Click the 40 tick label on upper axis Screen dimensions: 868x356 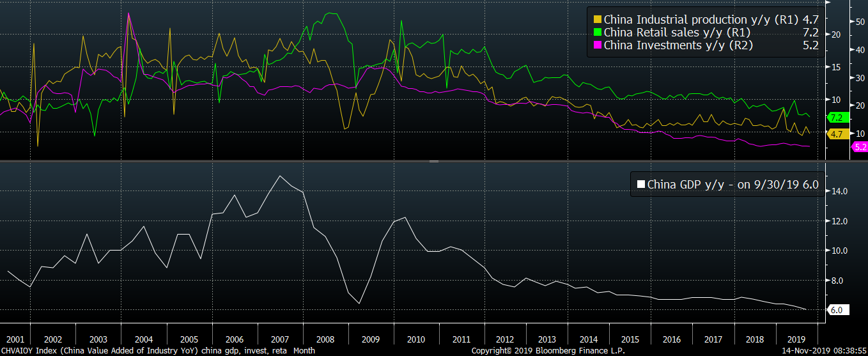[860, 49]
